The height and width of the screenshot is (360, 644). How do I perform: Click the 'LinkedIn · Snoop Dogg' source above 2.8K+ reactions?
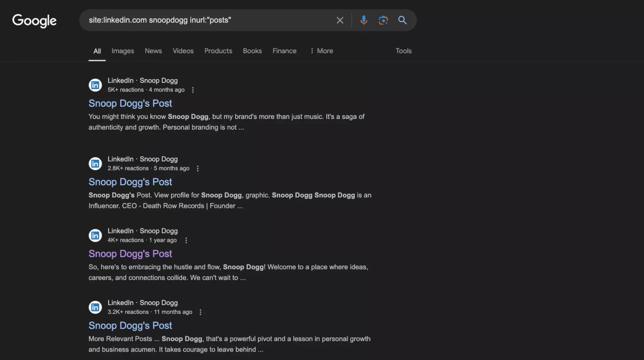point(143,159)
